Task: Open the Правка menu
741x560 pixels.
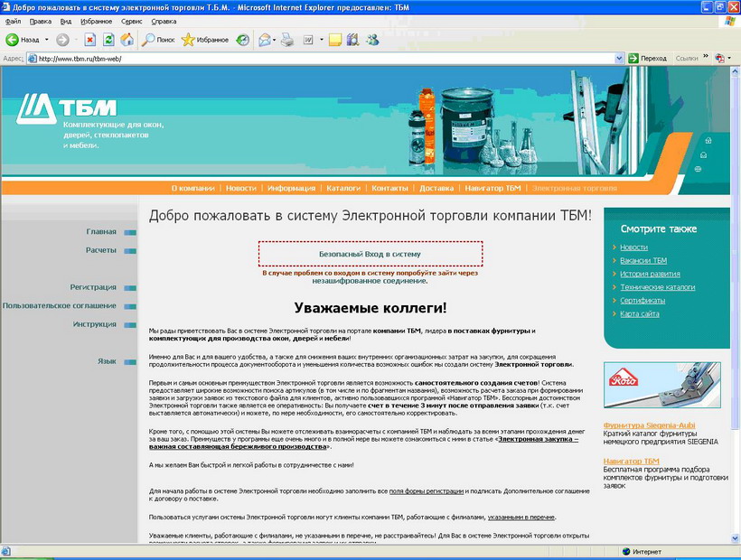Action: pyautogui.click(x=40, y=22)
